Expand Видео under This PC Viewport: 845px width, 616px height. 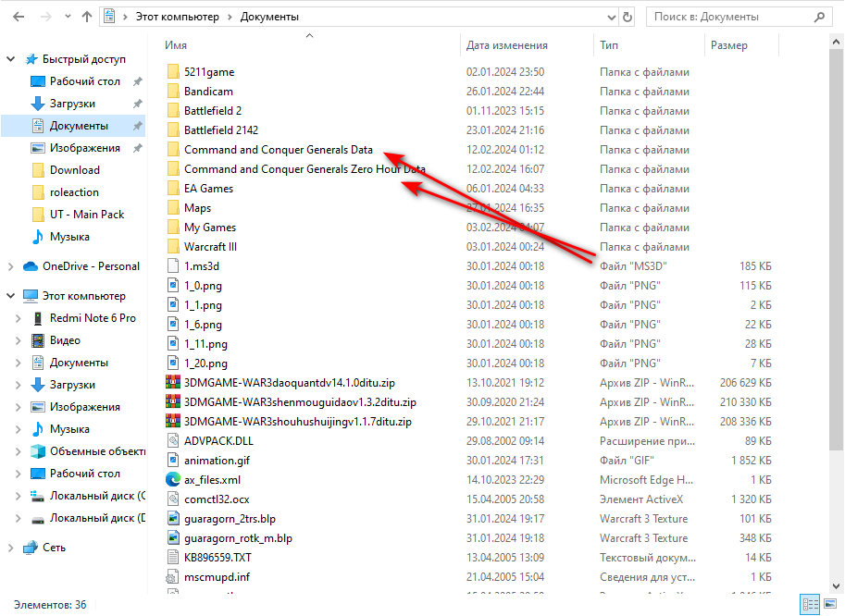[19, 340]
